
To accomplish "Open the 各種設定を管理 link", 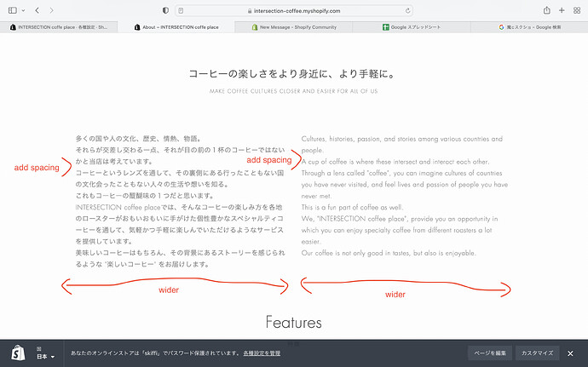I will point(262,353).
